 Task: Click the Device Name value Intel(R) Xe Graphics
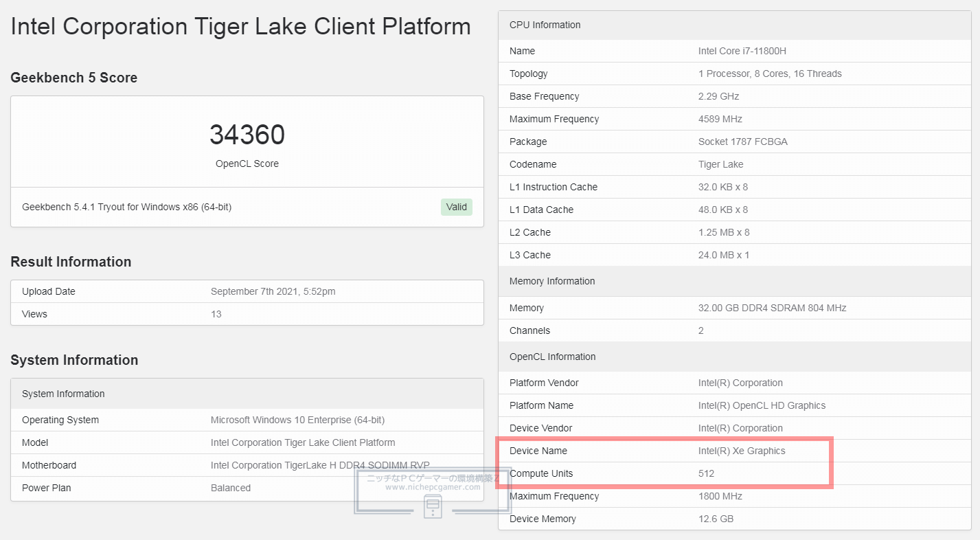(x=742, y=451)
